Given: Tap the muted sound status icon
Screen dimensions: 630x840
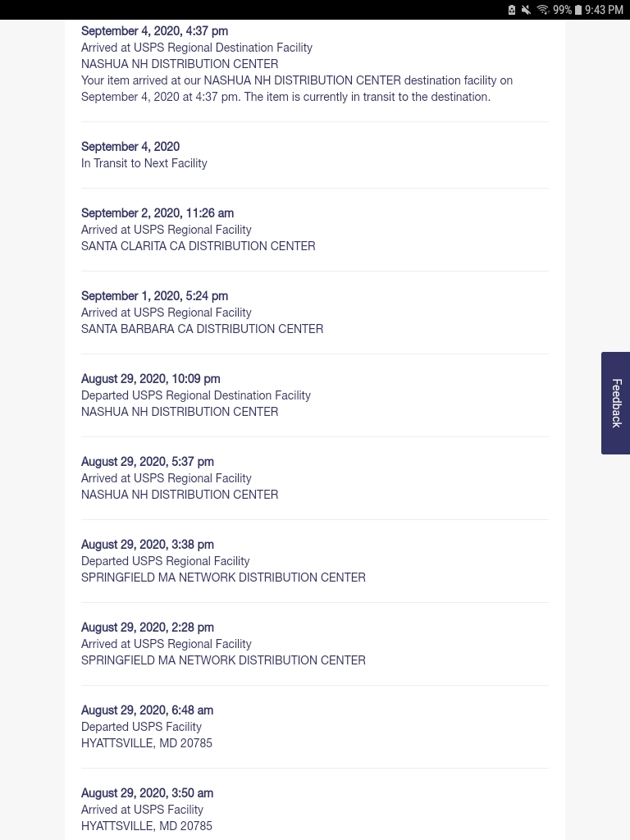Looking at the screenshot, I should 527,10.
